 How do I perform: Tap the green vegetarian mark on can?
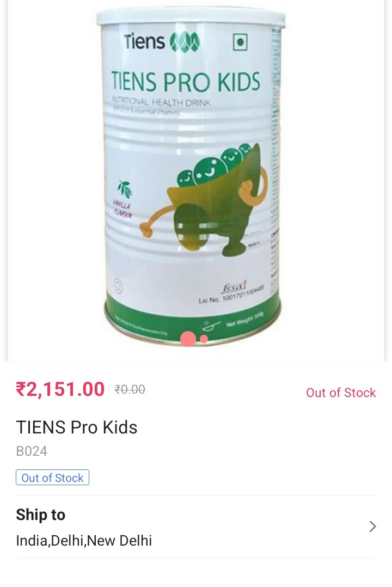coord(240,42)
